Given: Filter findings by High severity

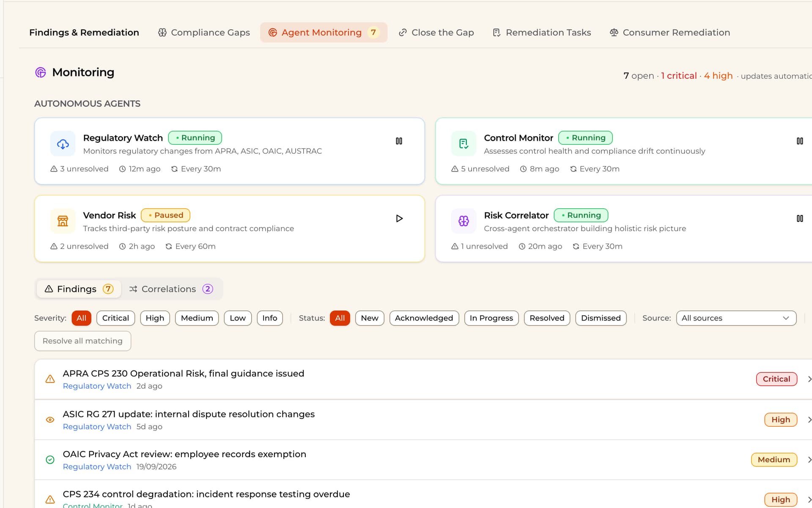Looking at the screenshot, I should (155, 318).
